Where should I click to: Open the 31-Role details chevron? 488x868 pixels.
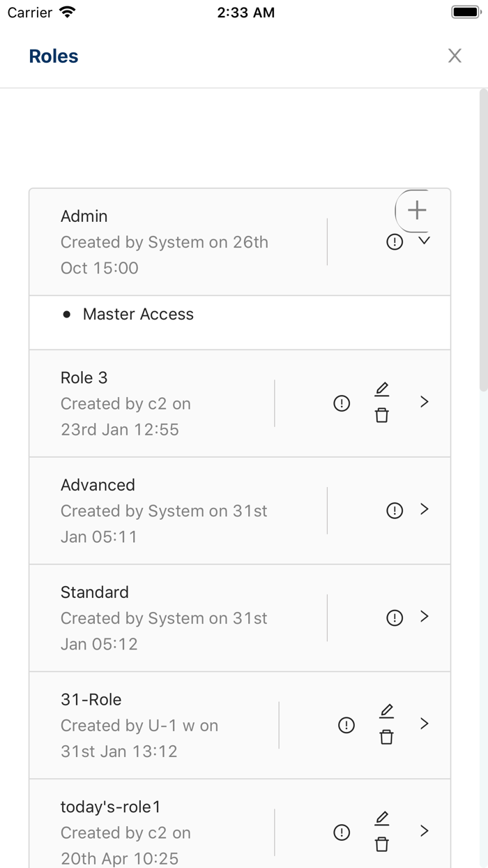[x=425, y=724]
